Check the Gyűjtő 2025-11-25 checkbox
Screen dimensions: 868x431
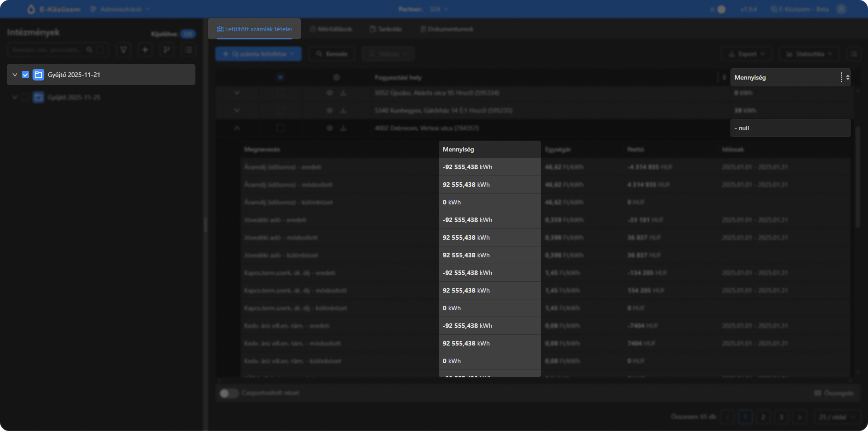(x=25, y=97)
